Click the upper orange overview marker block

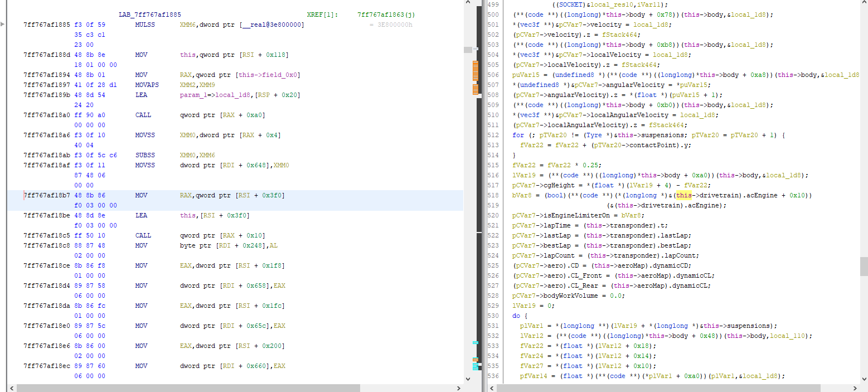pos(476,71)
